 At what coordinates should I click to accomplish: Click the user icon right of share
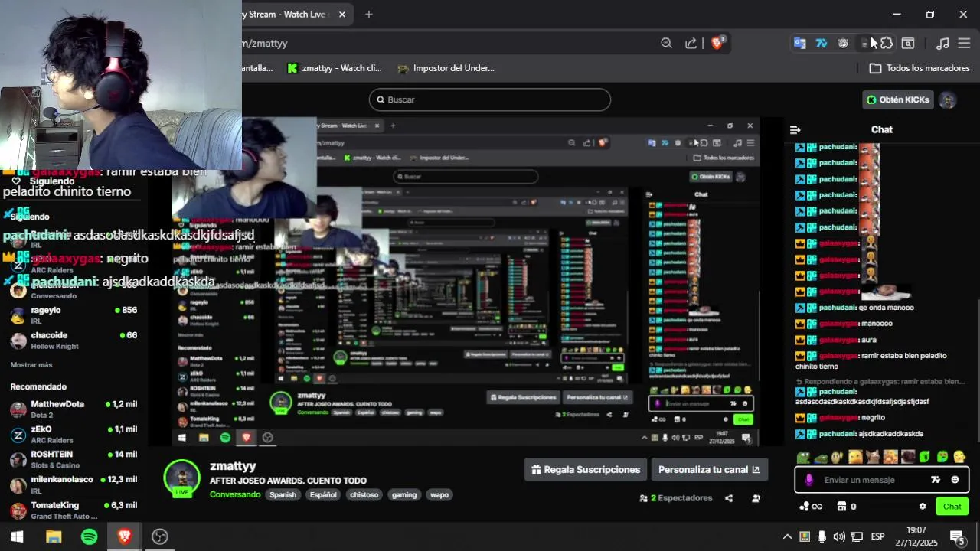(x=756, y=498)
